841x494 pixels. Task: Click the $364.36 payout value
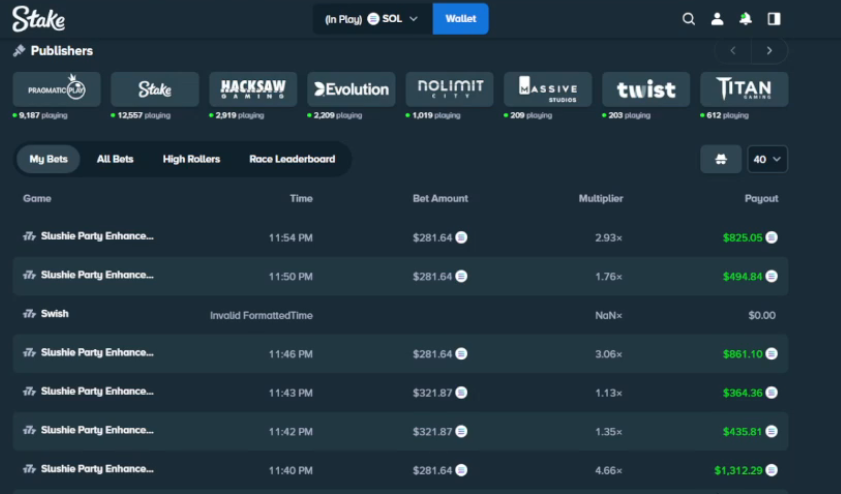(x=742, y=393)
